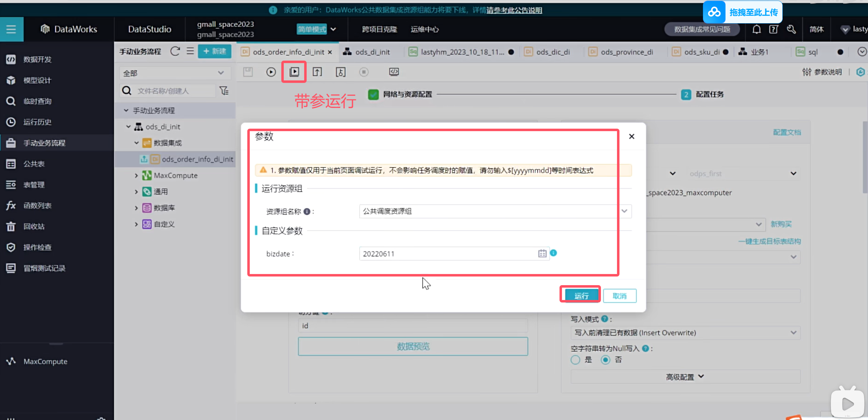Image resolution: width=868 pixels, height=420 pixels.
Task: Select the 是 radio for Null conversion
Action: pyautogui.click(x=575, y=360)
